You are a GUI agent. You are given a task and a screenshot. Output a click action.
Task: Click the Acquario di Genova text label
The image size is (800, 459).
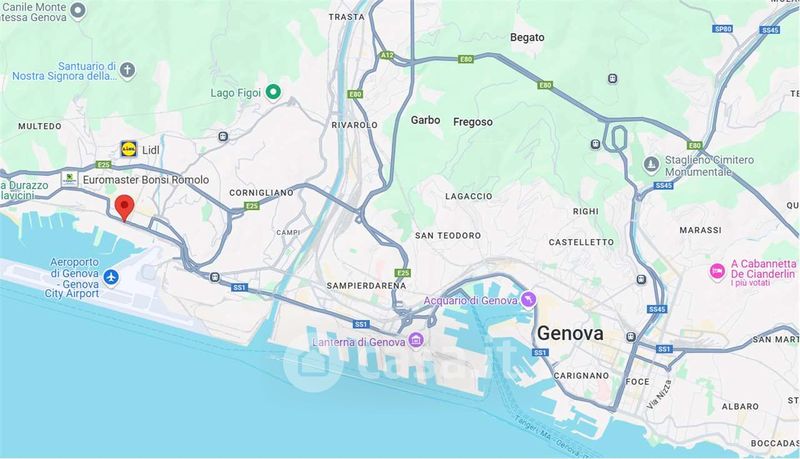coord(470,300)
